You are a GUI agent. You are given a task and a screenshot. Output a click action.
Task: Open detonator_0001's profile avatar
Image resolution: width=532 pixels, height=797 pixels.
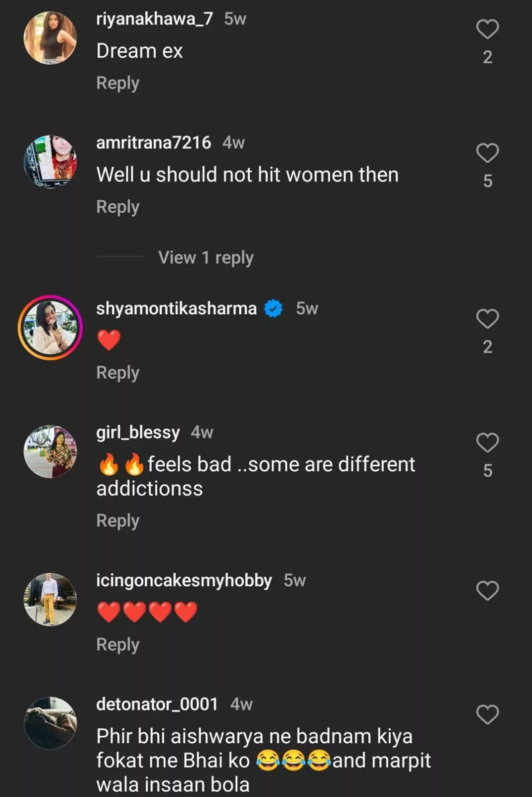(x=50, y=723)
